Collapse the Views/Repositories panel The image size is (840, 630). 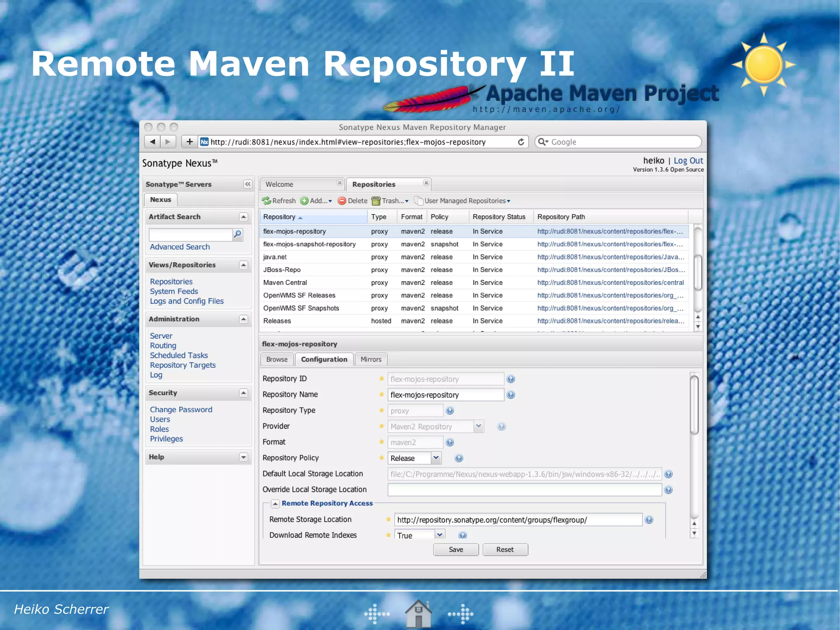pos(243,265)
